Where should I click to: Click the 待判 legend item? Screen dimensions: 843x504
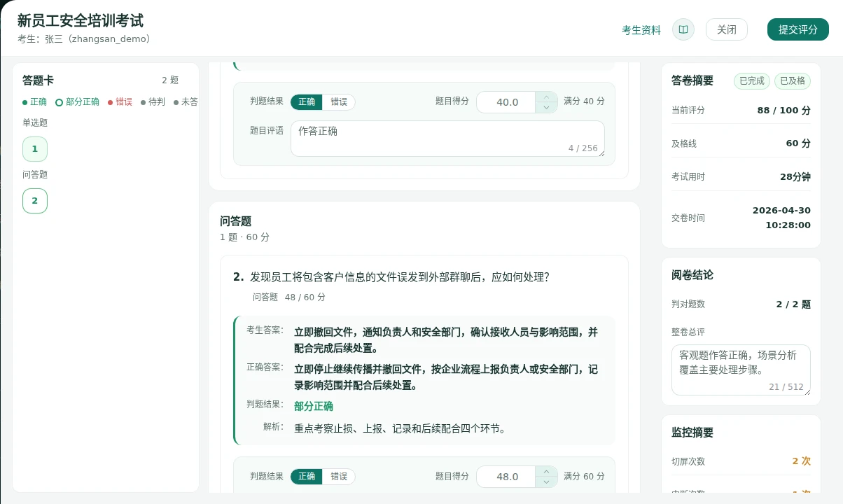point(153,101)
